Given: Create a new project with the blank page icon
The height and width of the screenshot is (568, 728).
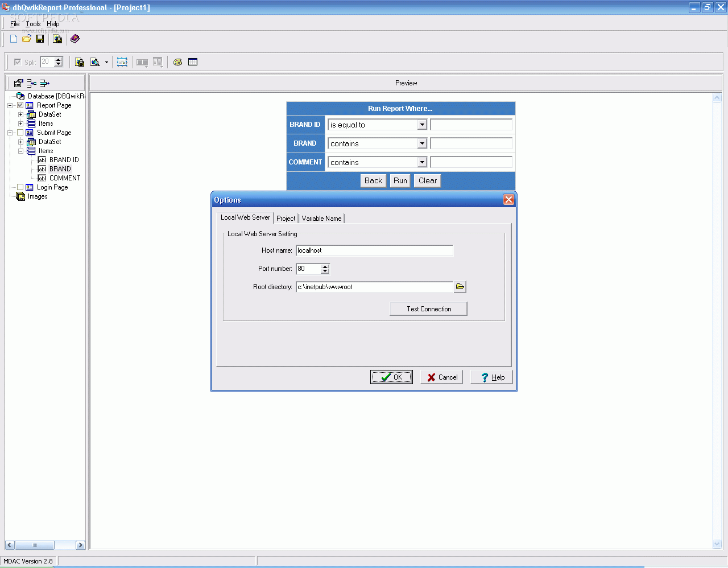Looking at the screenshot, I should 14,39.
